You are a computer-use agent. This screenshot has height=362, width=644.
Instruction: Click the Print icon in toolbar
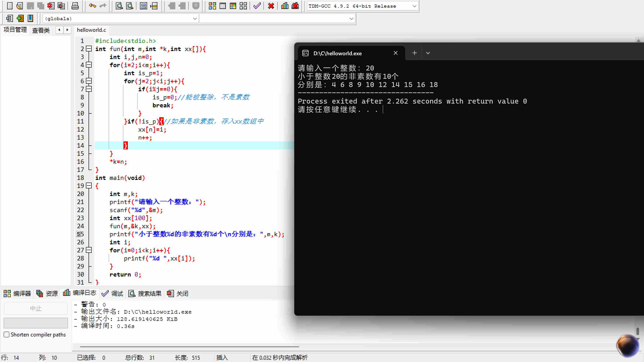(75, 6)
